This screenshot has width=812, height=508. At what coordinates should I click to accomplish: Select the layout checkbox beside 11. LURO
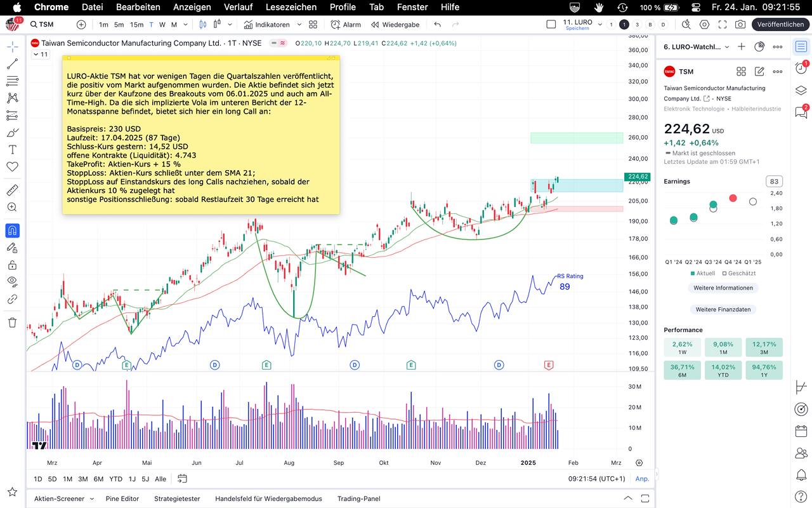pyautogui.click(x=551, y=24)
